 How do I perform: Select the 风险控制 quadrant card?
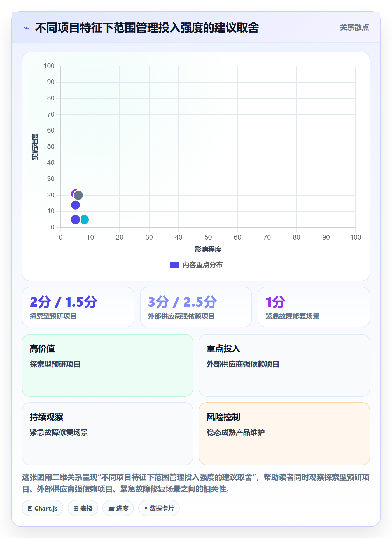tap(284, 434)
